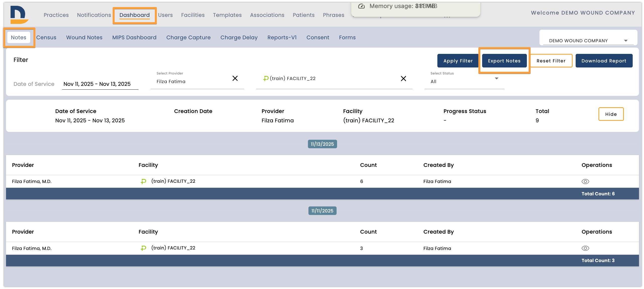View notes for the 11/11/2025 row
This screenshot has width=644, height=289.
(585, 248)
